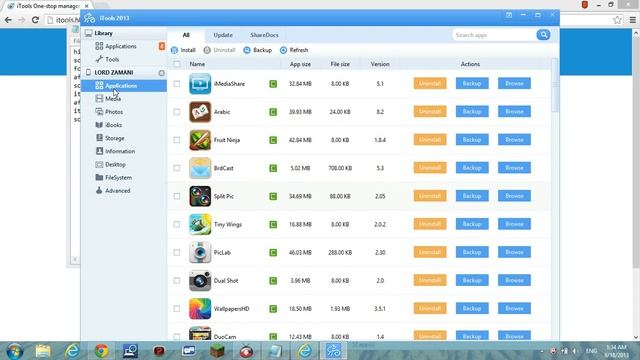This screenshot has height=360, width=640.
Task: Select the Split Pic app icon
Action: click(200, 196)
